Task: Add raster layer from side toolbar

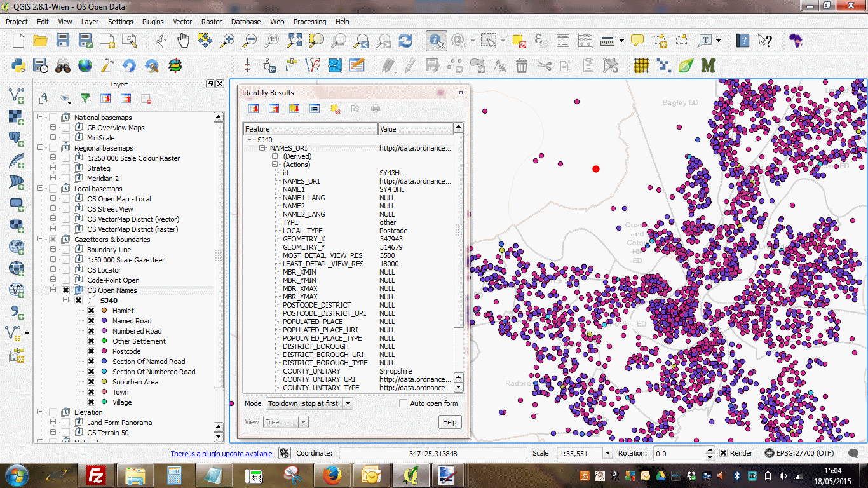Action: tap(17, 117)
